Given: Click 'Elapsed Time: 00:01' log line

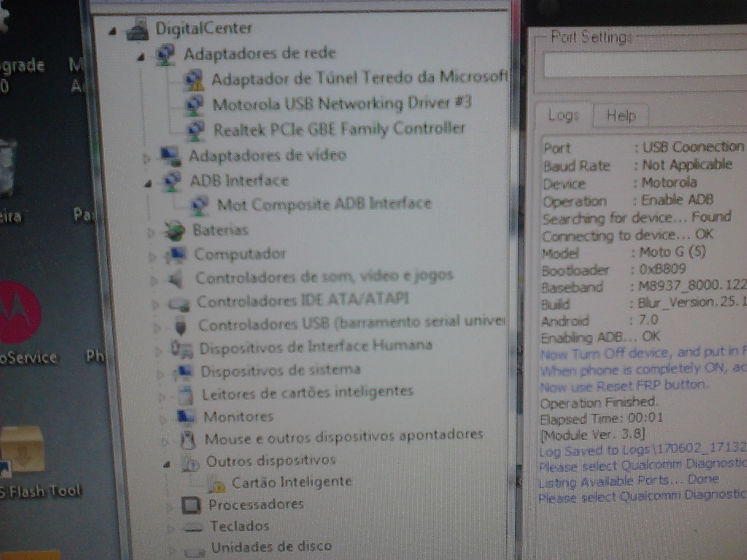Looking at the screenshot, I should coord(601,418).
